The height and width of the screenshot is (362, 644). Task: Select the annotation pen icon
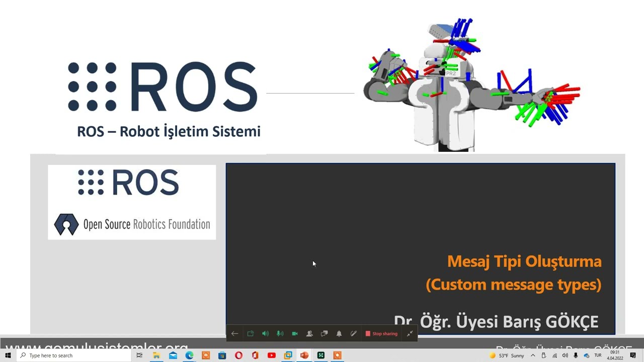tap(354, 333)
